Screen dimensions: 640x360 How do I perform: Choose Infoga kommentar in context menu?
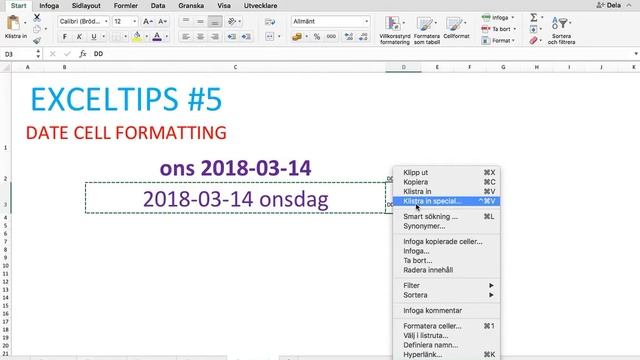click(447, 310)
